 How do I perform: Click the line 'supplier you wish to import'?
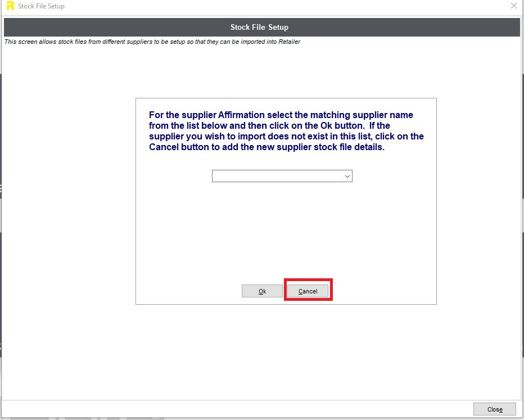click(x=286, y=137)
